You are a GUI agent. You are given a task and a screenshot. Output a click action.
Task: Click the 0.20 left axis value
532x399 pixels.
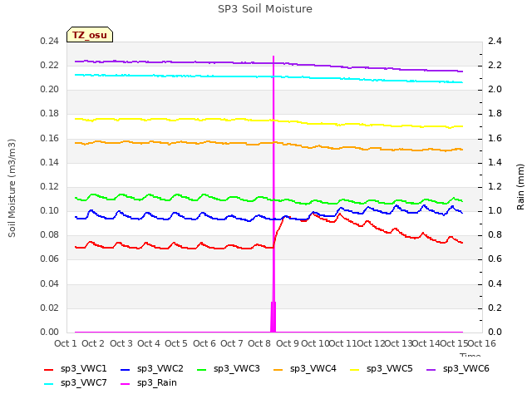49,89
